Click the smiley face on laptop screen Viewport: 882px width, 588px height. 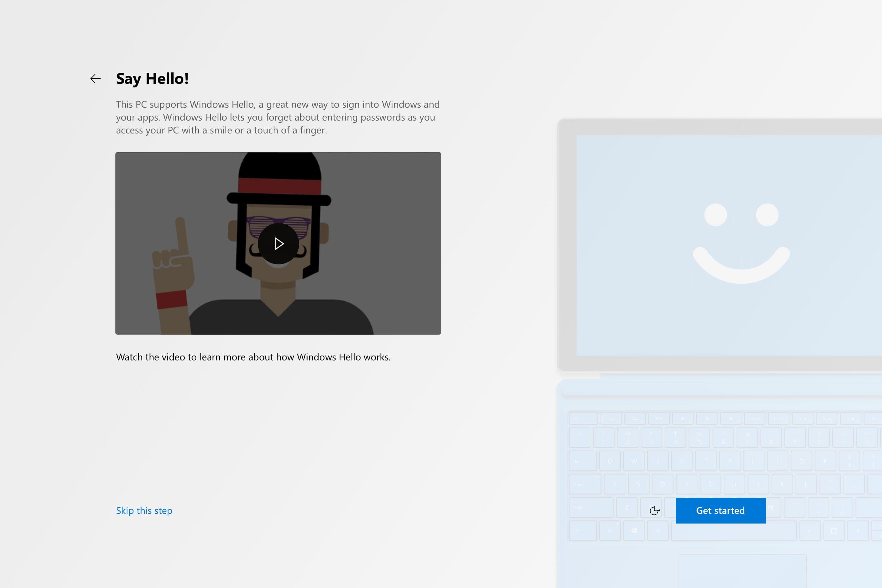[741, 244]
